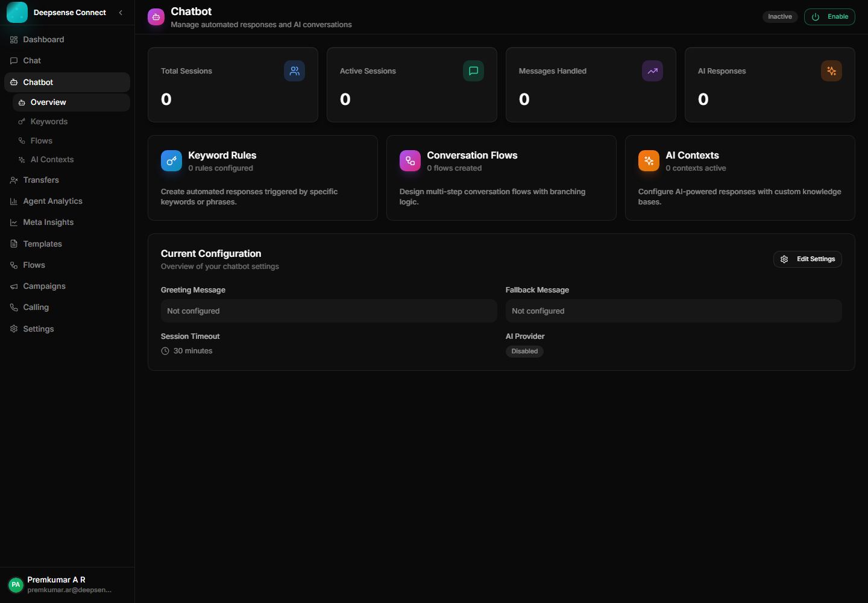Click the Fallback Message field
868x603 pixels.
pyautogui.click(x=673, y=311)
